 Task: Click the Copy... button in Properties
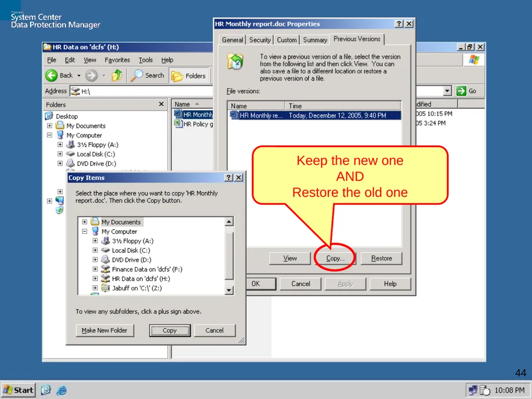(335, 258)
